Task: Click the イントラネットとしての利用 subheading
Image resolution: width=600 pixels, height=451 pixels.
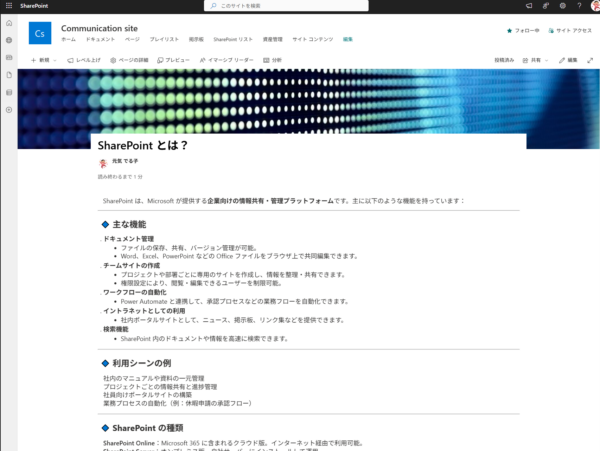Action: 144,311
